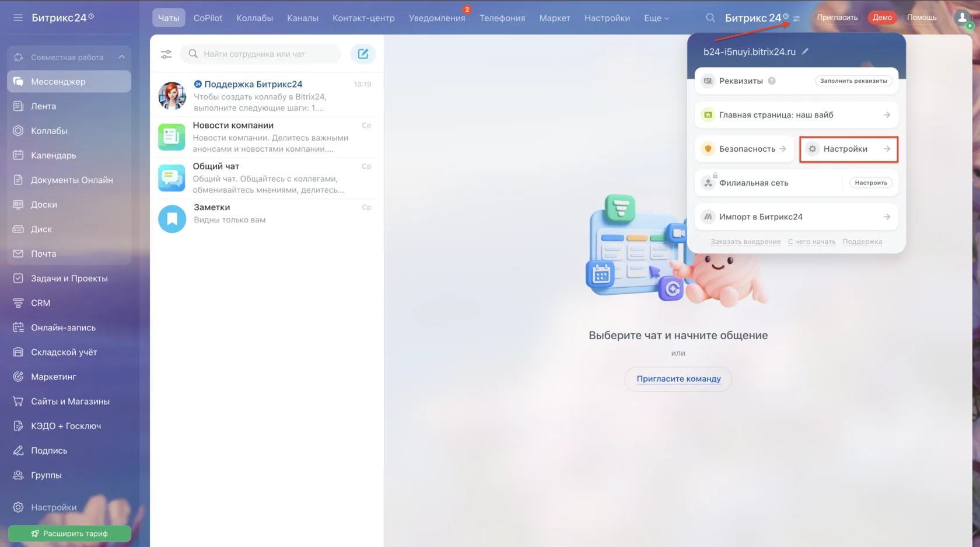The image size is (980, 547).
Task: Click the Пригласить button
Action: pyautogui.click(x=837, y=18)
